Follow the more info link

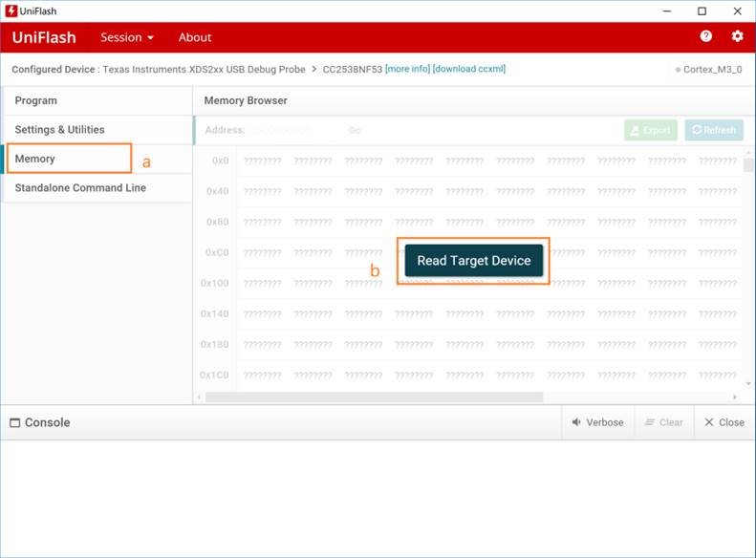407,69
